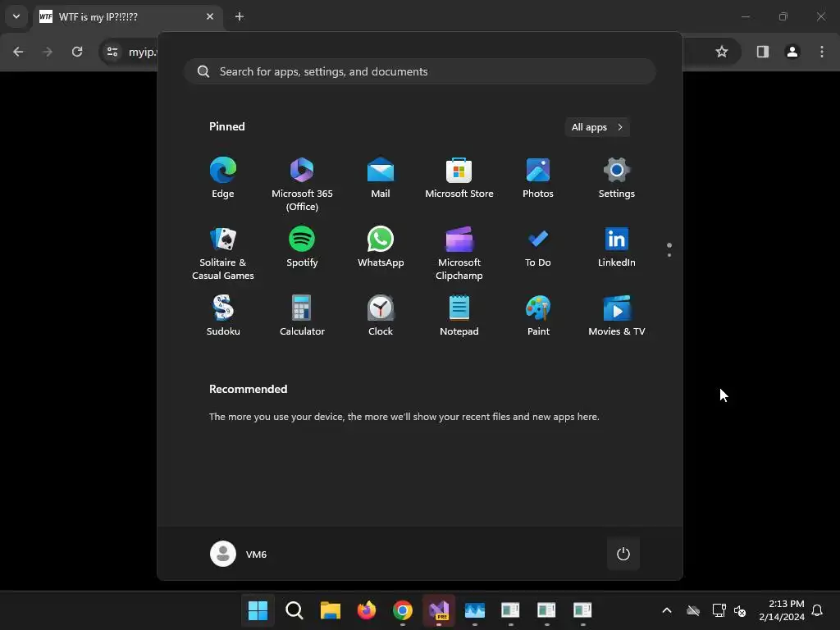Open Movies & TV app
The width and height of the screenshot is (840, 630).
coord(617,316)
